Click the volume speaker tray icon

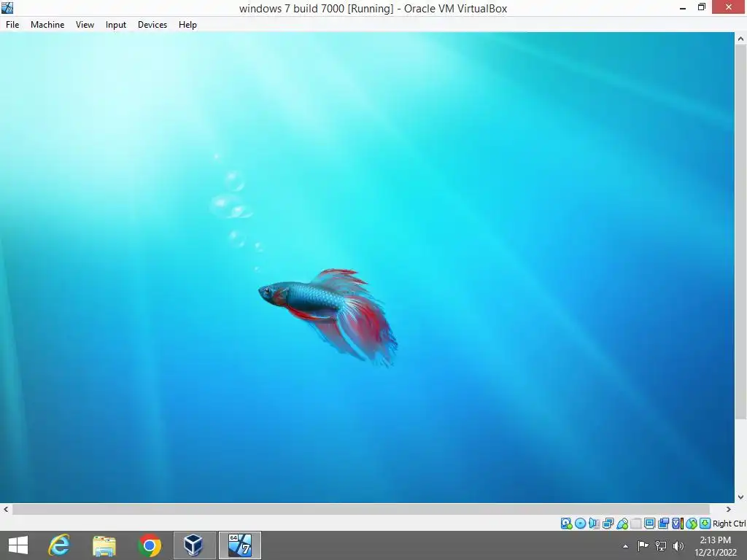point(678,546)
